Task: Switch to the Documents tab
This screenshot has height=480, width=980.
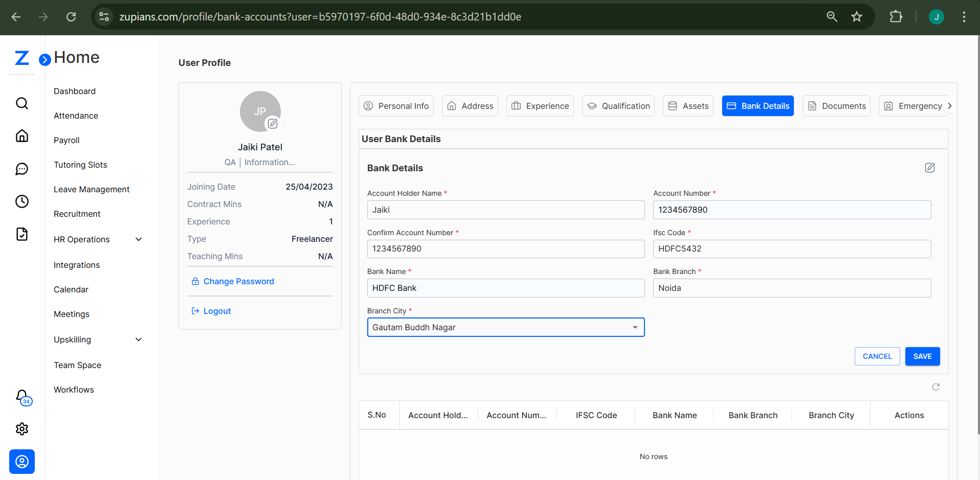Action: (836, 106)
